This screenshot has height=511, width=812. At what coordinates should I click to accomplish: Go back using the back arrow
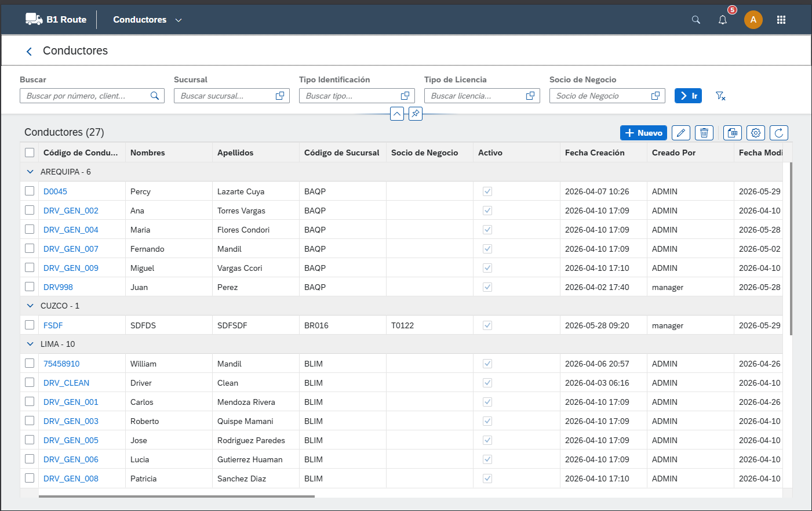tap(29, 52)
